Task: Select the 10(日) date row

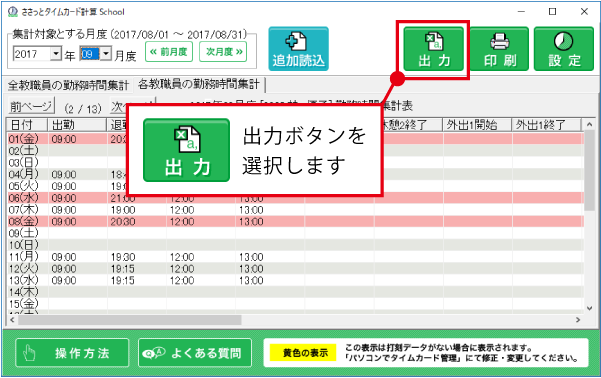Action: (296, 245)
